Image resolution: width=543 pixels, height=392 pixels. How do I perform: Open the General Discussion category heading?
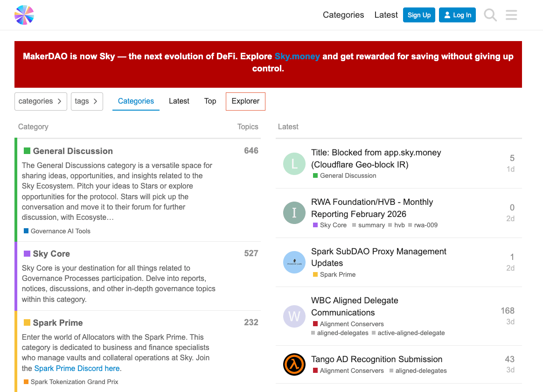[x=73, y=151]
